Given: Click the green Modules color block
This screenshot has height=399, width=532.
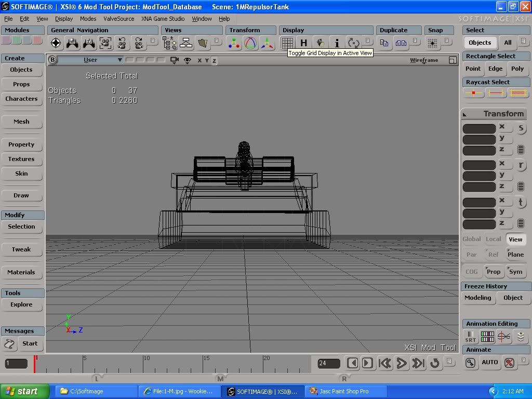Looking at the screenshot, I should click(17, 41).
